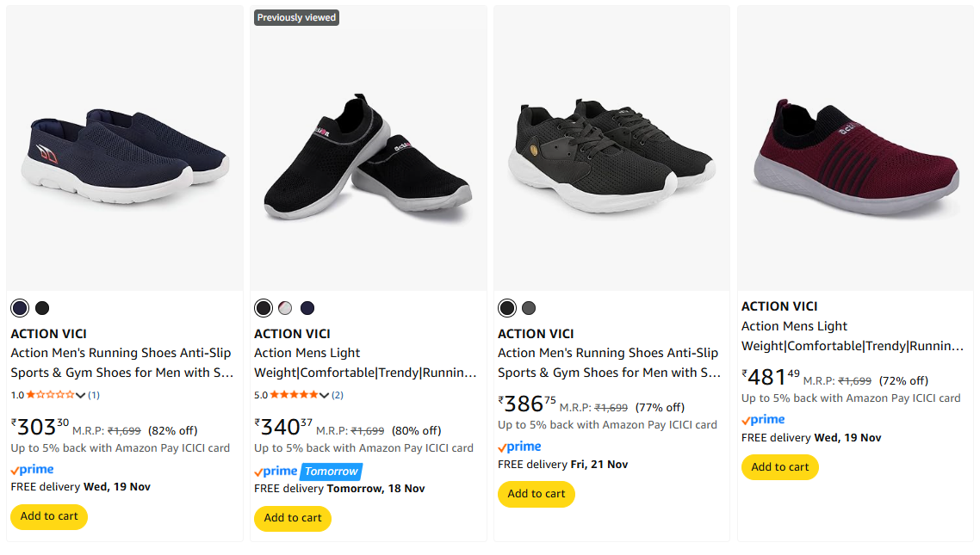Select navy color swatch on first shoe
The image size is (980, 555).
click(20, 308)
